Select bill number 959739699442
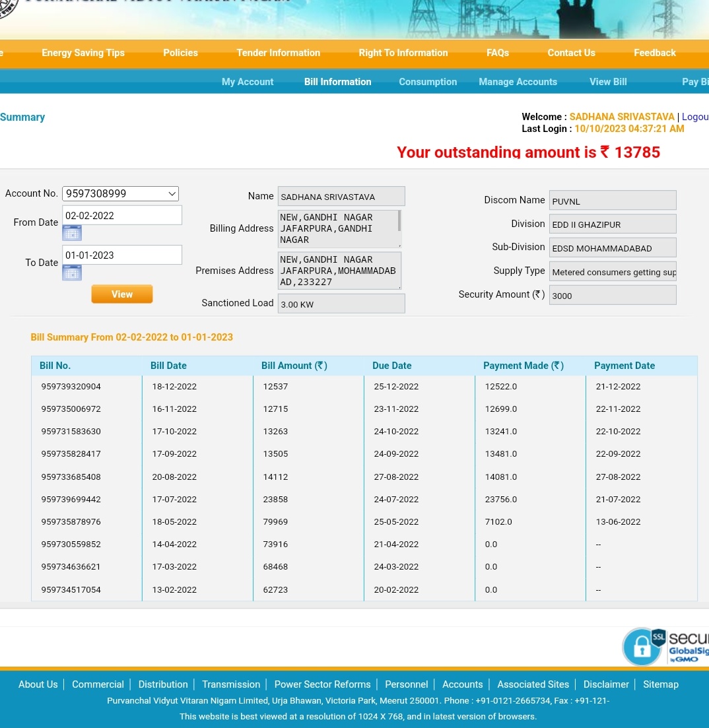Viewport: 709px width, 728px height. (x=71, y=499)
